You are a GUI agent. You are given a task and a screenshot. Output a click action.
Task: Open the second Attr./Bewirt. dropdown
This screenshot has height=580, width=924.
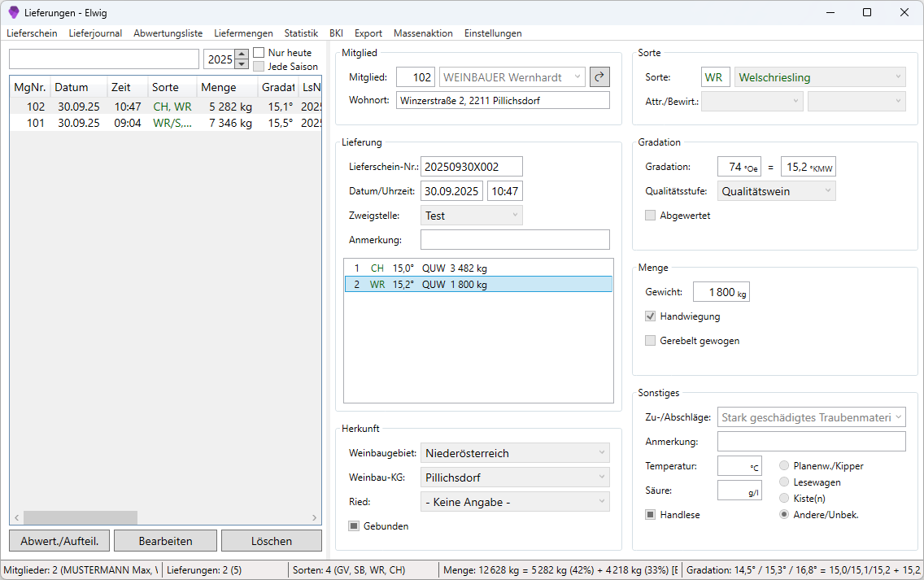856,102
